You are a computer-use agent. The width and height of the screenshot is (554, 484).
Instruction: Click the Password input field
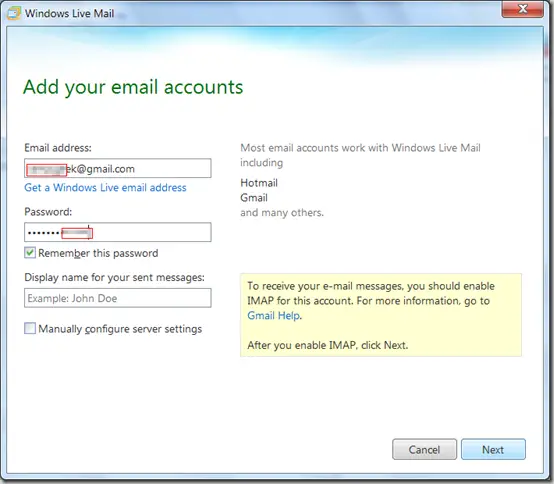(118, 232)
